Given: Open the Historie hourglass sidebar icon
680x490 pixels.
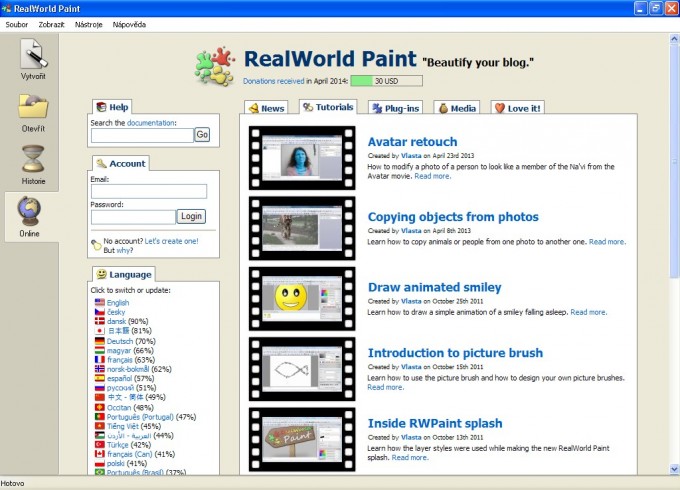Looking at the screenshot, I should [x=33, y=165].
